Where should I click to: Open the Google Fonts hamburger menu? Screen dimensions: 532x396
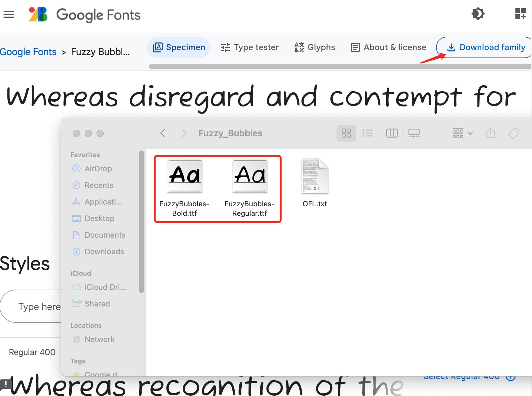(9, 14)
